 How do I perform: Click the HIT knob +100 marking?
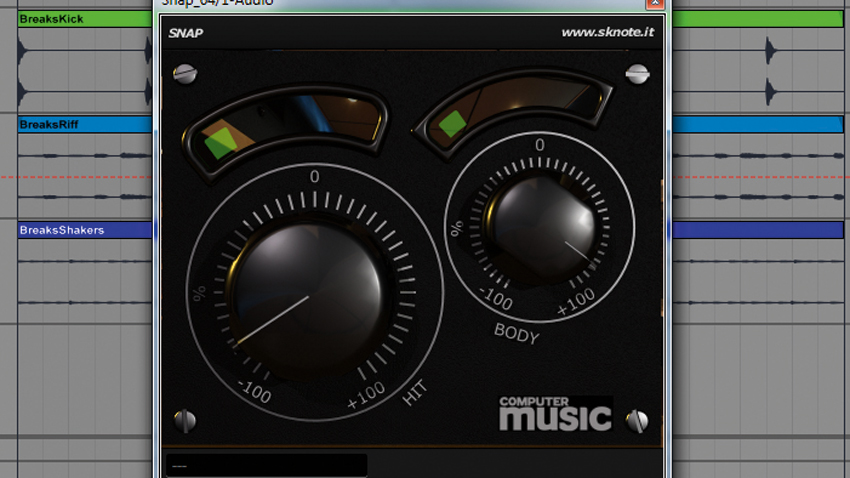click(366, 396)
